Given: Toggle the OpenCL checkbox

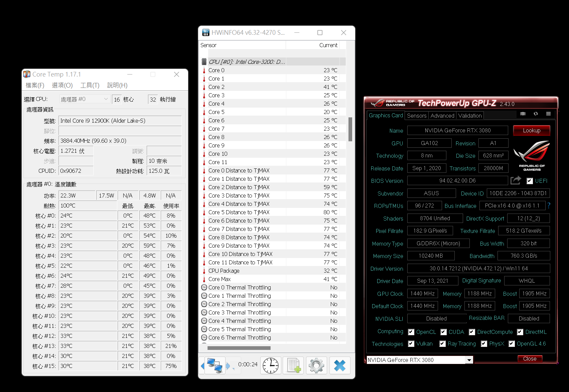Looking at the screenshot, I should point(411,332).
